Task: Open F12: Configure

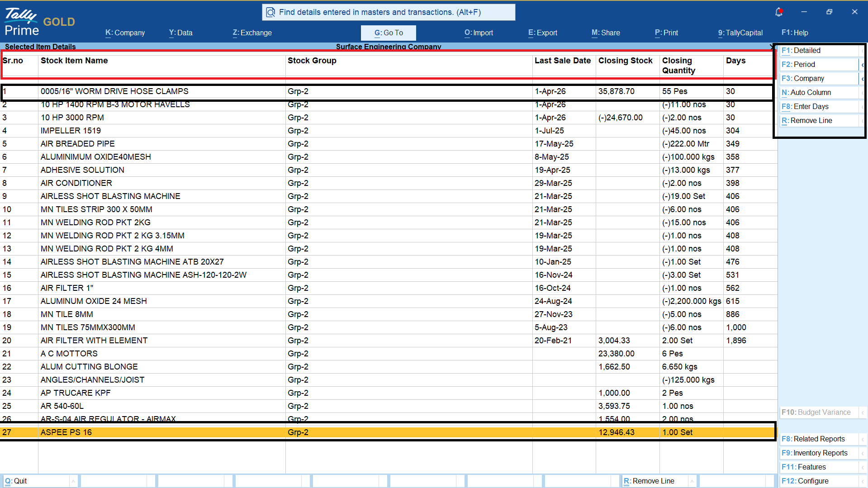Action: click(819, 481)
